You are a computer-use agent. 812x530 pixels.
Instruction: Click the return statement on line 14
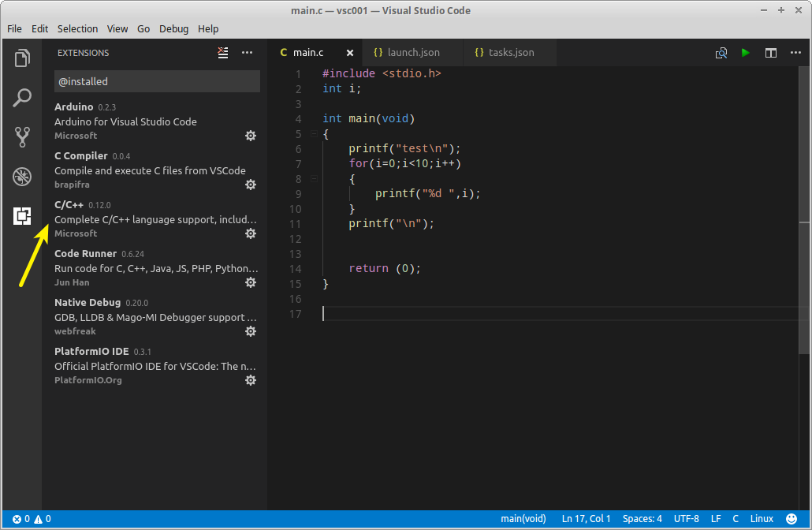[x=385, y=268]
